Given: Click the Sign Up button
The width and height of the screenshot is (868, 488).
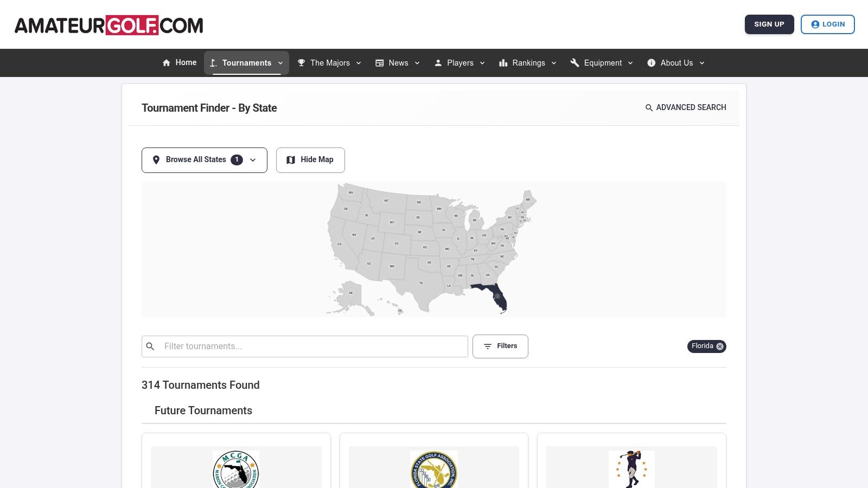Looking at the screenshot, I should 769,24.
